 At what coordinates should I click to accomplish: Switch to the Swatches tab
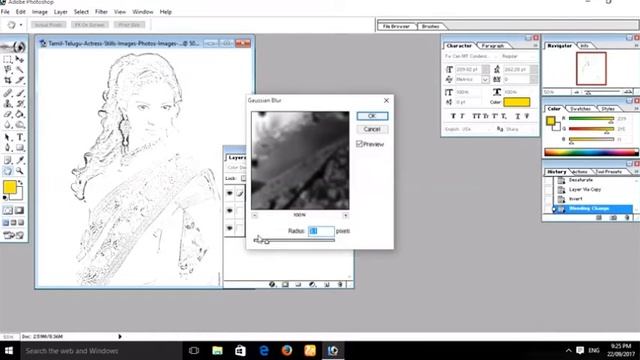[580, 109]
